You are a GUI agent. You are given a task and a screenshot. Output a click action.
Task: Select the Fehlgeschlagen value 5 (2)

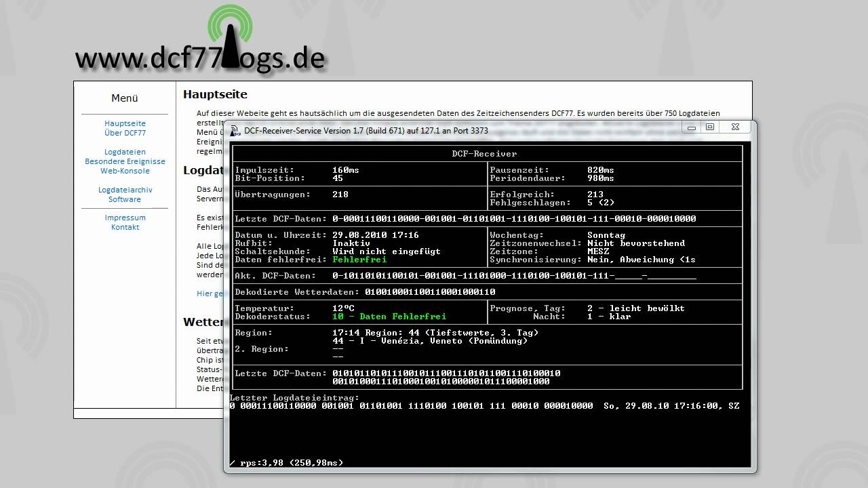click(601, 203)
